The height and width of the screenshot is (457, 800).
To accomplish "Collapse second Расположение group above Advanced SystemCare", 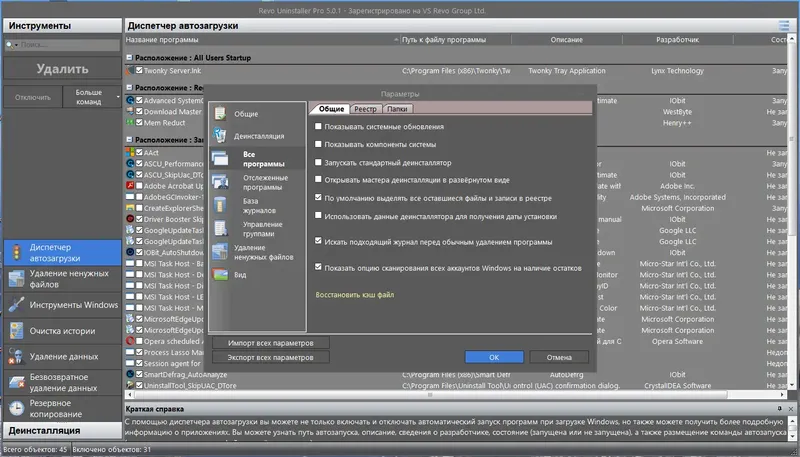I will coord(130,88).
